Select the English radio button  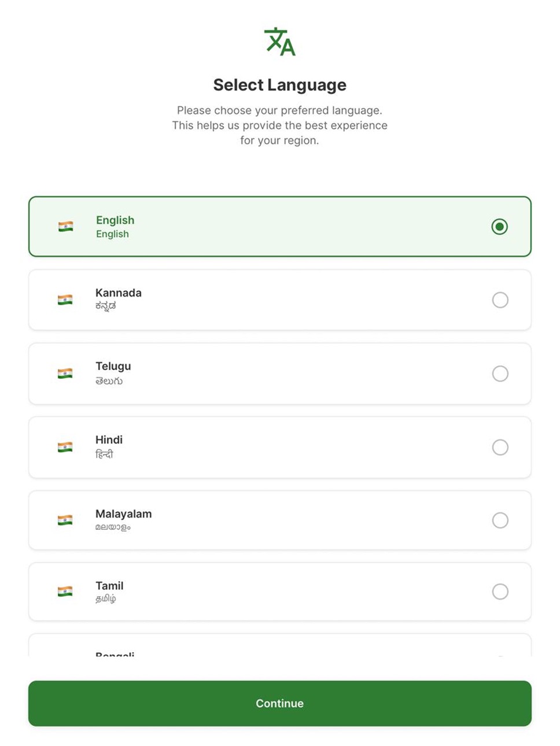click(x=500, y=227)
